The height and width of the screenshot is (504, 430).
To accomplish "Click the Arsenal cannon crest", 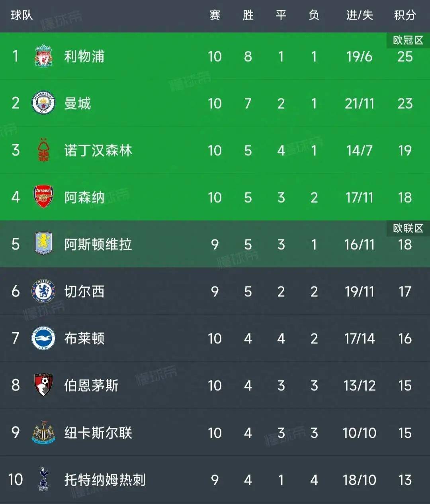I will coord(43,197).
